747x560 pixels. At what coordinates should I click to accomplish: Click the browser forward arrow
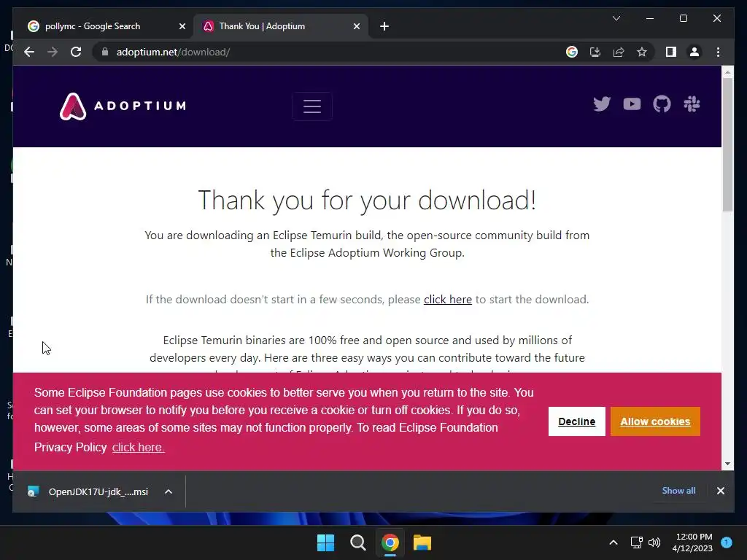click(x=53, y=52)
